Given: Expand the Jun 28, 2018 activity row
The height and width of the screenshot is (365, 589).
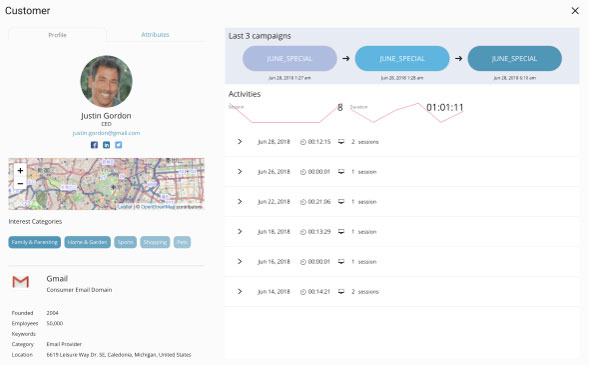Looking at the screenshot, I should coord(240,142).
